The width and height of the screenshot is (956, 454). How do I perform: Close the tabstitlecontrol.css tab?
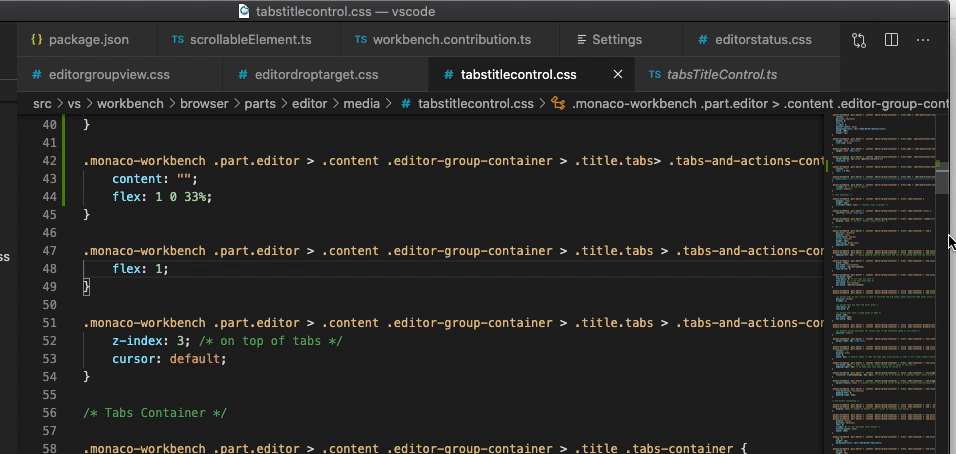tap(618, 74)
